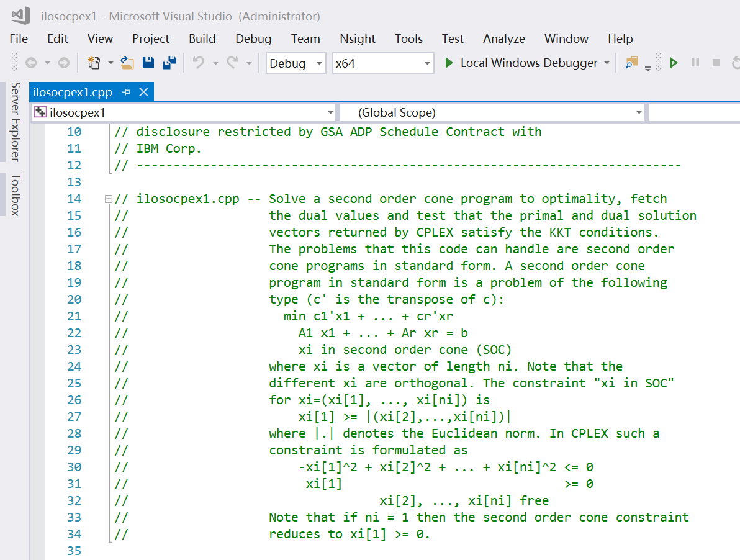Image resolution: width=740 pixels, height=560 pixels.
Task: Click 'reduces to xi[1] >= 0.' comment line
Action: 350,534
